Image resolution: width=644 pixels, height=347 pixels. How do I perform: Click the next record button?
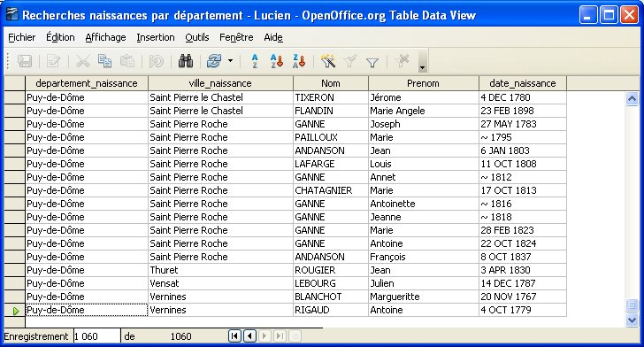264,336
